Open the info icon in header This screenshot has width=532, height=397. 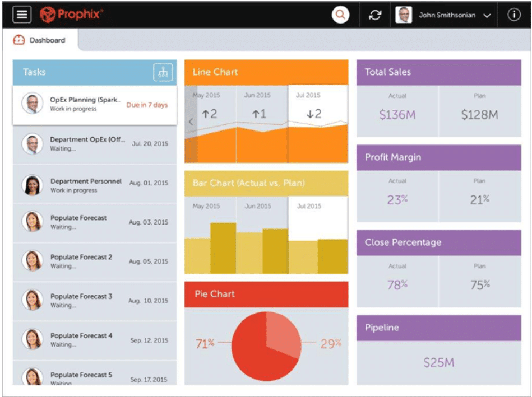514,15
